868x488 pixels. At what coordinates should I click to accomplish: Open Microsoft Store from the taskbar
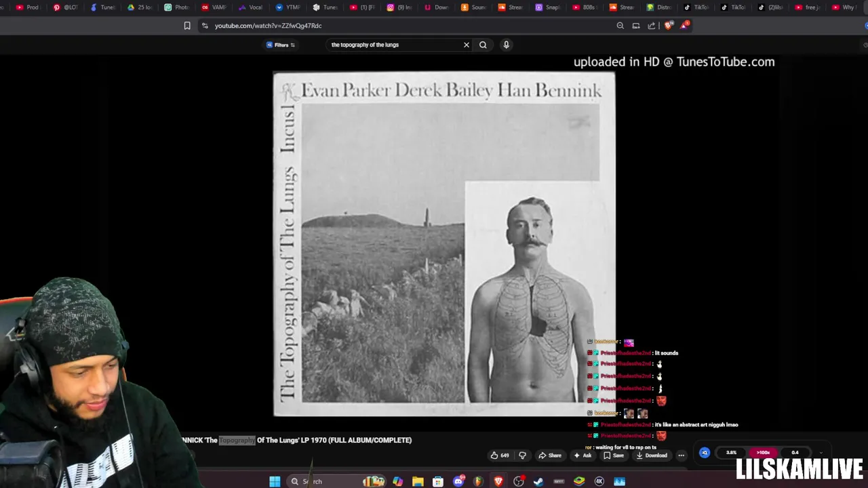[x=438, y=481]
